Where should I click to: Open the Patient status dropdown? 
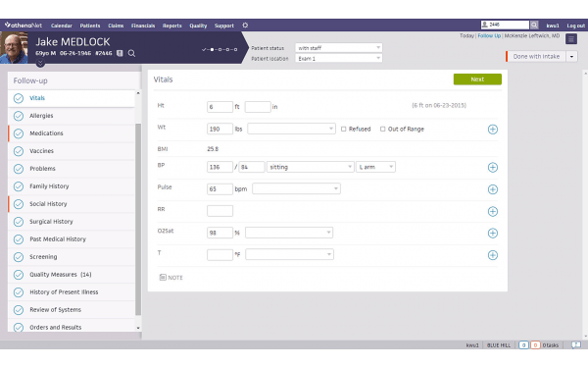(339, 48)
